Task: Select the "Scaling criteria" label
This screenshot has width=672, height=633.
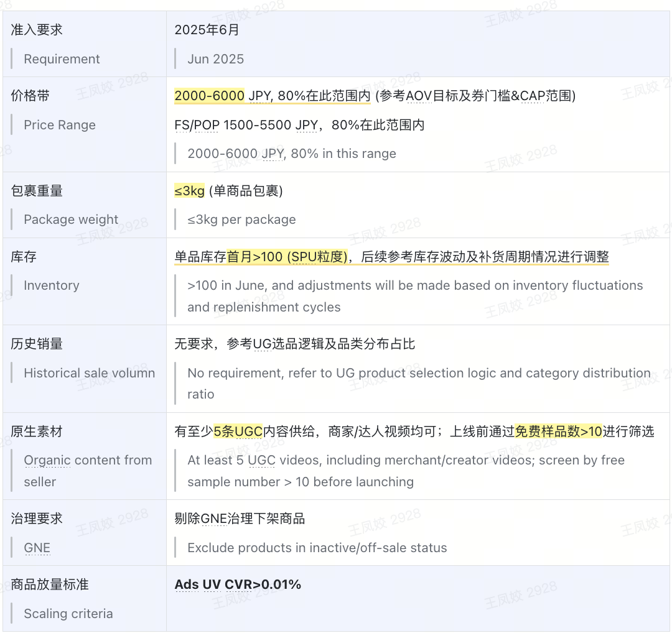Action: (x=68, y=614)
